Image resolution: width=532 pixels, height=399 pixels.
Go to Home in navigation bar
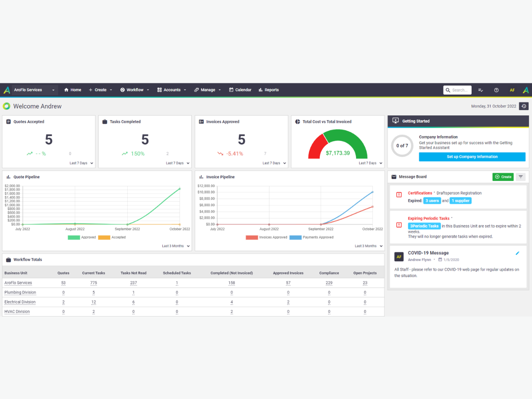(x=73, y=90)
